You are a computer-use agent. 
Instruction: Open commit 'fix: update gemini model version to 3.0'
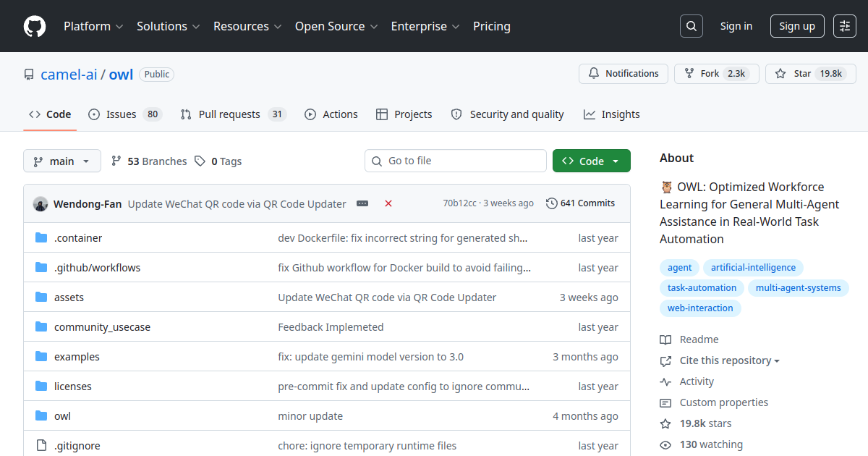[x=371, y=357]
